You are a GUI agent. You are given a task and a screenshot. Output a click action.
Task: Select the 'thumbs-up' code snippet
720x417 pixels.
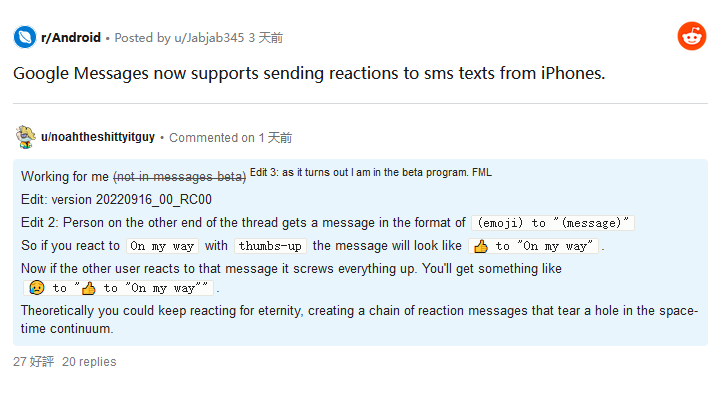pos(270,246)
